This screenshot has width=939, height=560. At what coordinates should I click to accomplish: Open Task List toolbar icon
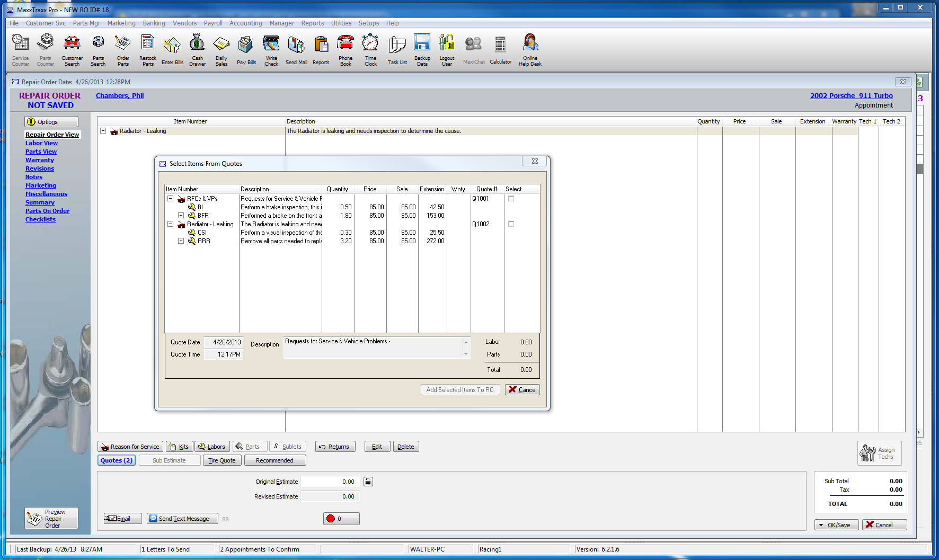tap(397, 50)
